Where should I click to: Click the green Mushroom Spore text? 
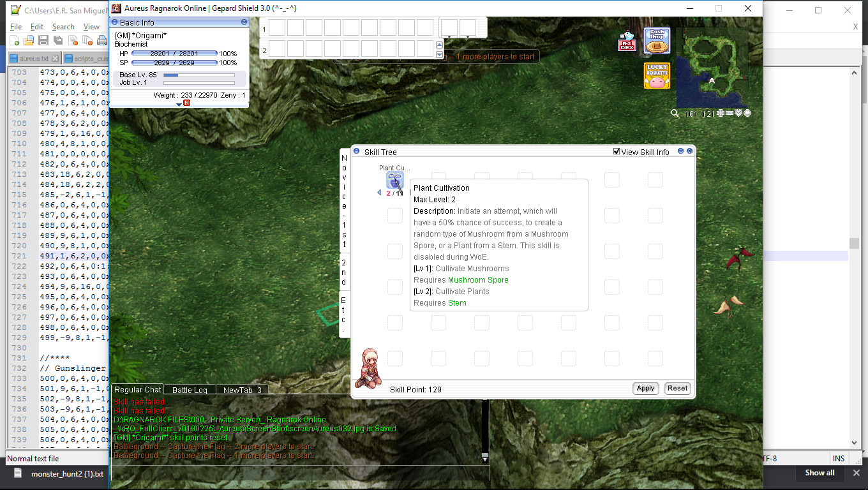click(478, 280)
